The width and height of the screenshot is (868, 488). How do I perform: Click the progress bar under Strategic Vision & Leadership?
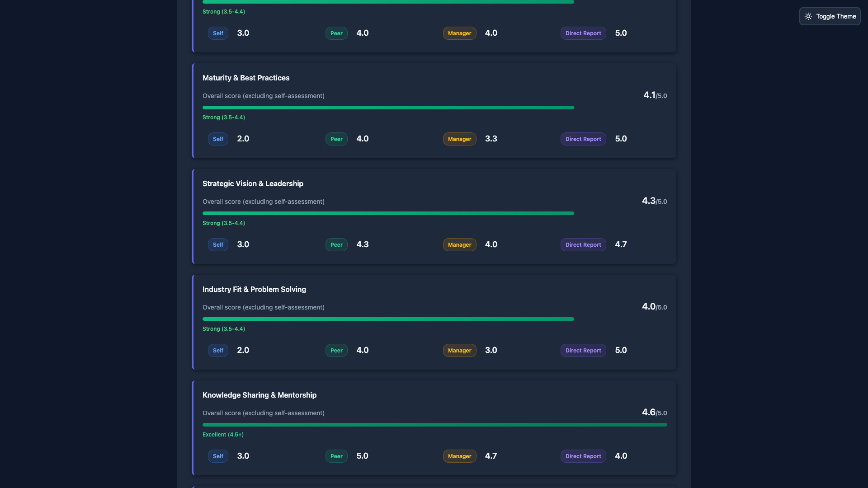(388, 213)
